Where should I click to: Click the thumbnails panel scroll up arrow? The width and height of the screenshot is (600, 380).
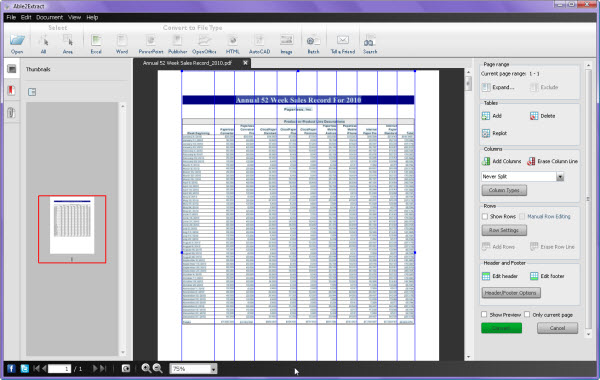[123, 106]
